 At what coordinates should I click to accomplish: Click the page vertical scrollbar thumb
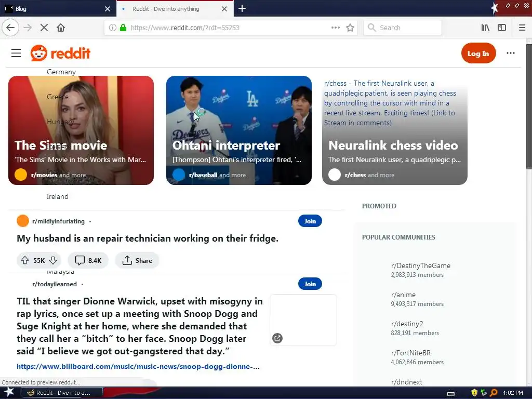[x=529, y=106]
